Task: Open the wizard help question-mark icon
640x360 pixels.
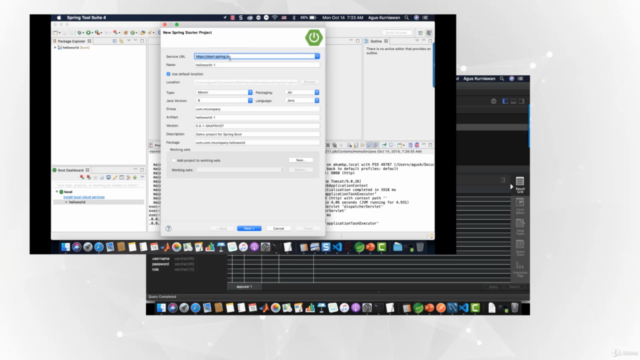Action: coord(168,228)
